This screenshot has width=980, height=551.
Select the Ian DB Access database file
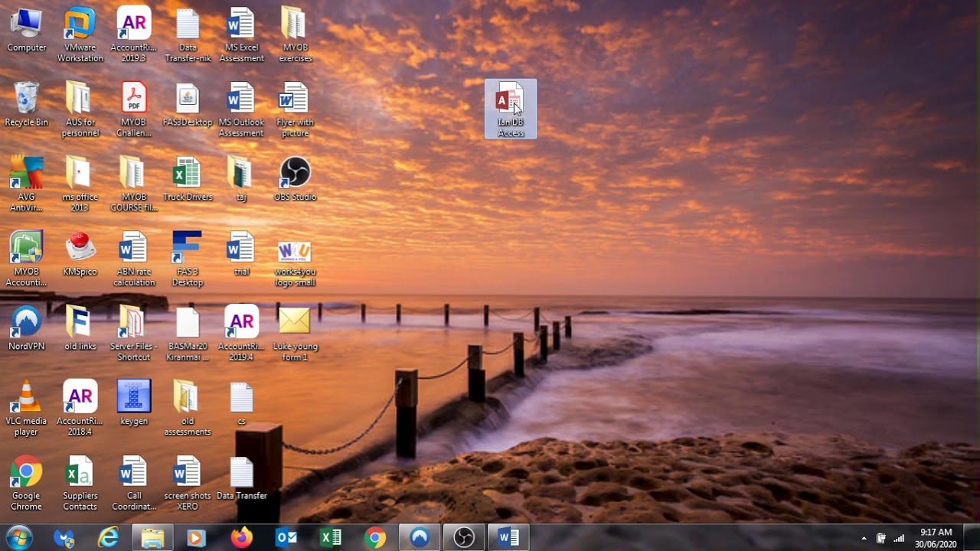pyautogui.click(x=511, y=109)
